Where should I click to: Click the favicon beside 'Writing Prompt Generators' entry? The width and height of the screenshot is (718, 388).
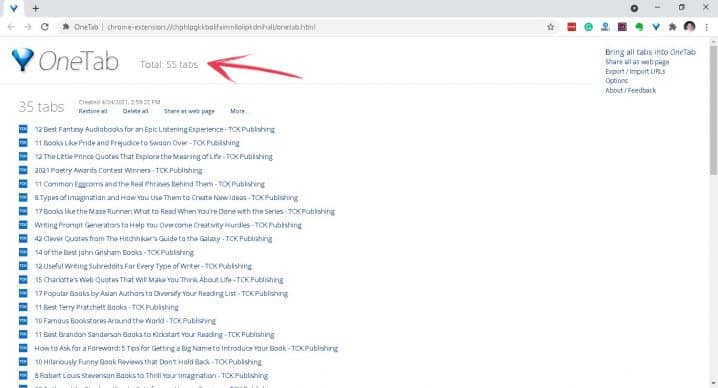click(23, 225)
